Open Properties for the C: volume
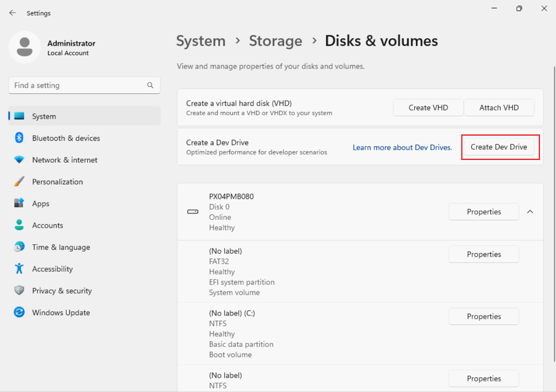556x392 pixels. pyautogui.click(x=484, y=316)
